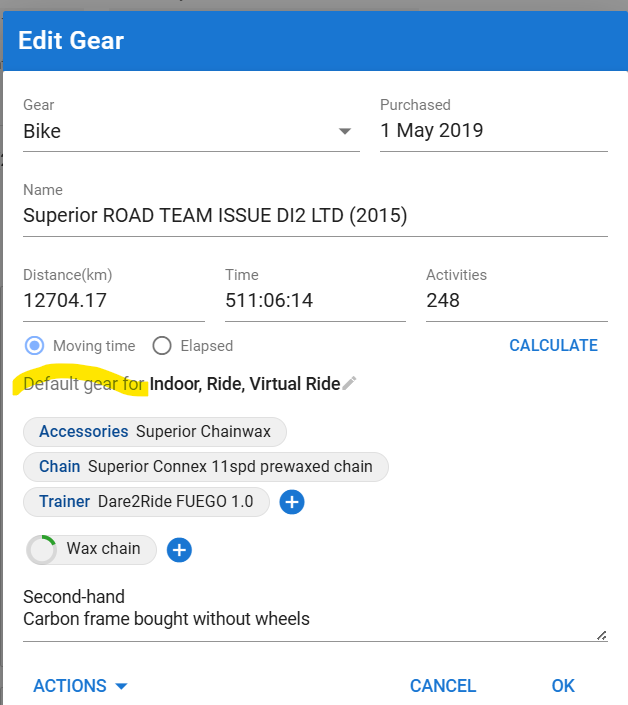The image size is (628, 705).
Task: Click the Distance(km) field
Action: coord(114,300)
